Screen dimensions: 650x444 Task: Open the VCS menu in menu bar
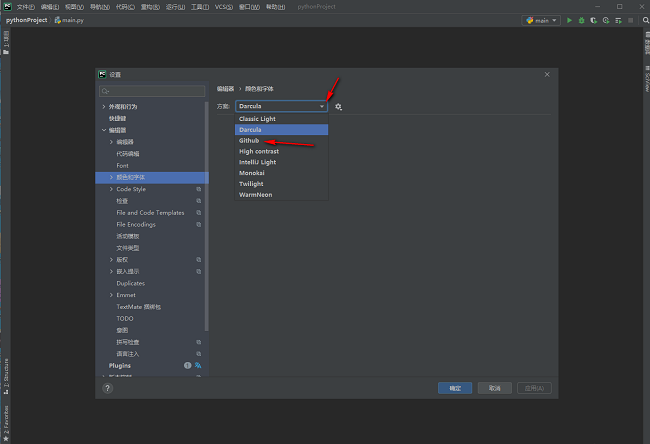[224, 7]
